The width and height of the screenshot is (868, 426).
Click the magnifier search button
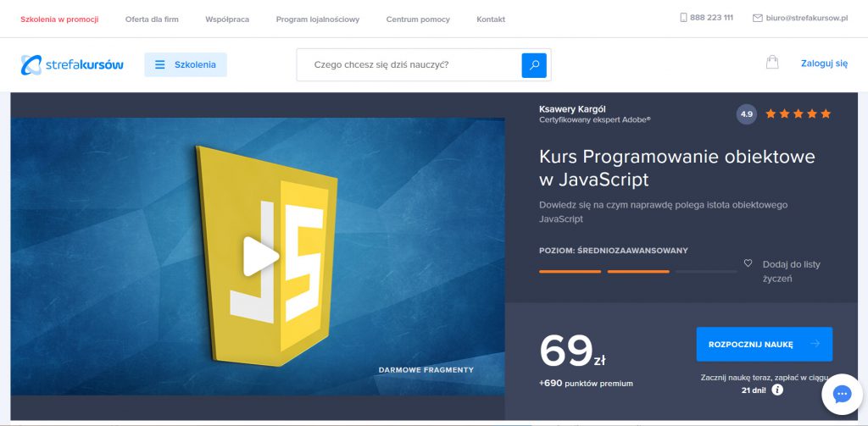coord(534,64)
